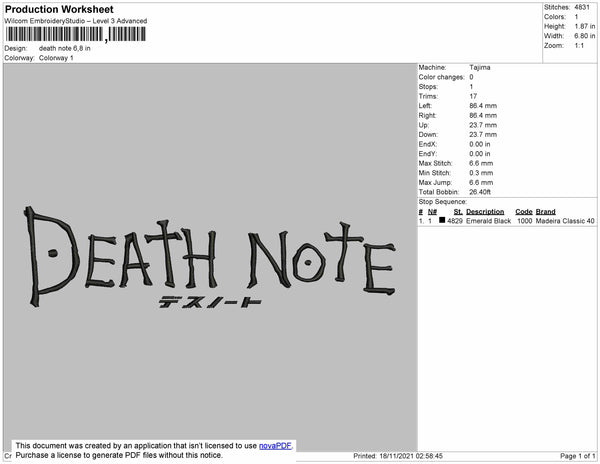Click the Trims value 17
Screen dimensions: 600x464
[x=473, y=96]
